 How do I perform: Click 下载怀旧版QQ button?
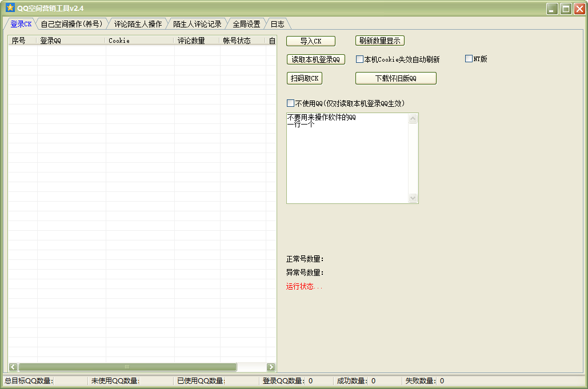(x=395, y=78)
